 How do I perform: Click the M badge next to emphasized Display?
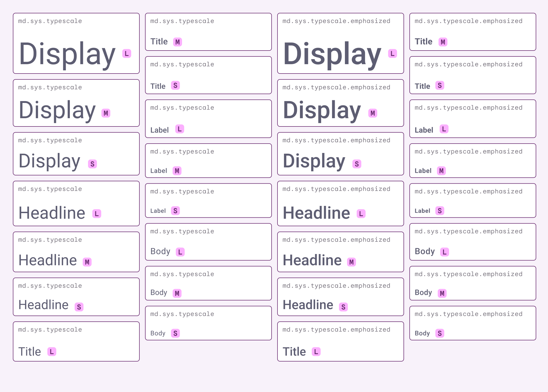click(x=372, y=113)
